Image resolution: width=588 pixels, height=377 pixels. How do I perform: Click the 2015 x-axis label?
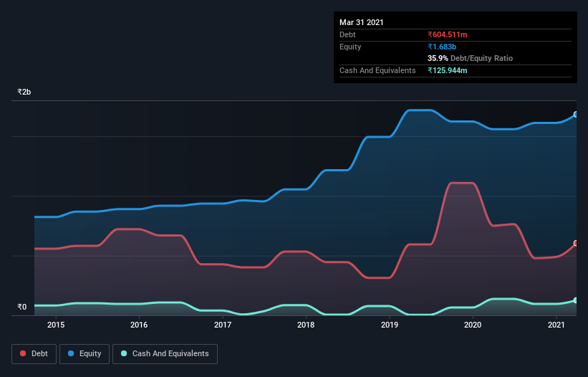pyautogui.click(x=55, y=325)
